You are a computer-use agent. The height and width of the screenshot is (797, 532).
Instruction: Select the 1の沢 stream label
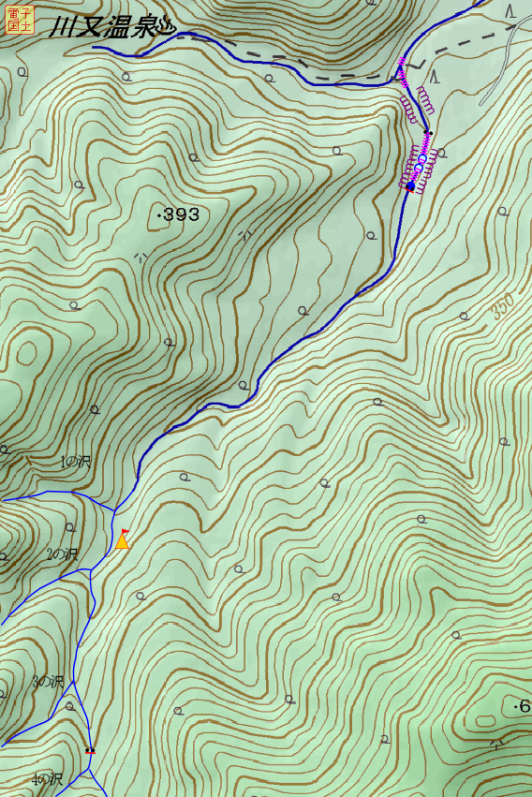[x=76, y=462]
